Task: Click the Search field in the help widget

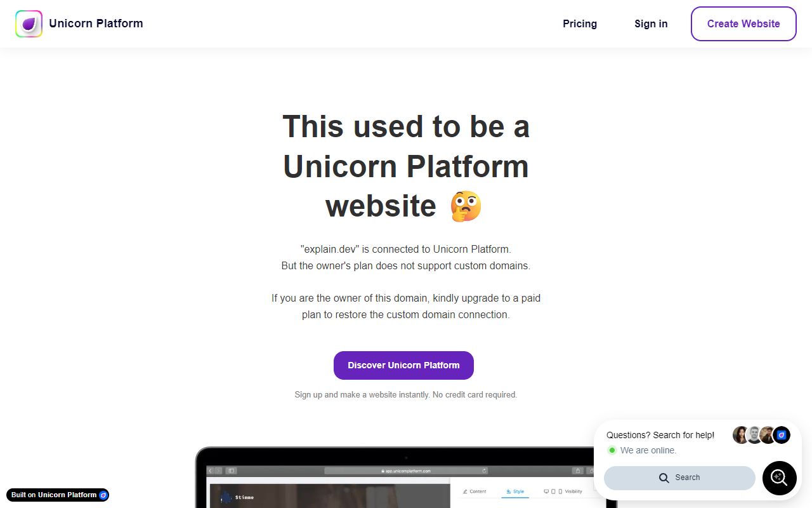Action: (x=679, y=478)
